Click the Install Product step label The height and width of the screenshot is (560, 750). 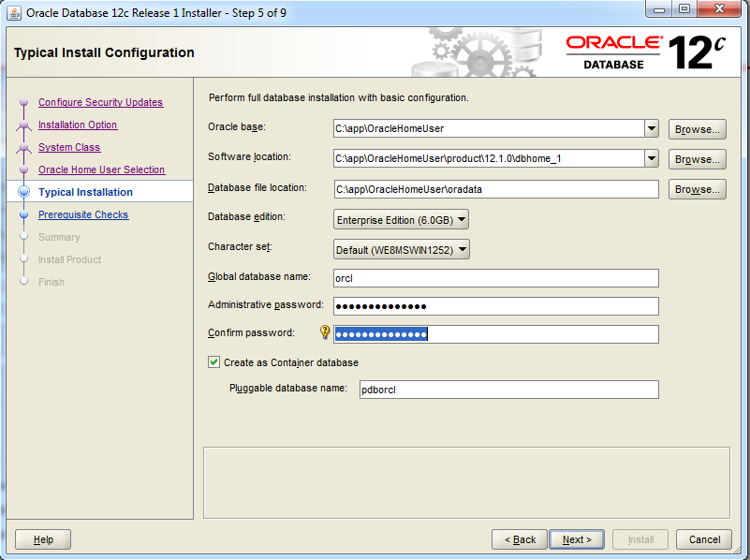click(70, 259)
